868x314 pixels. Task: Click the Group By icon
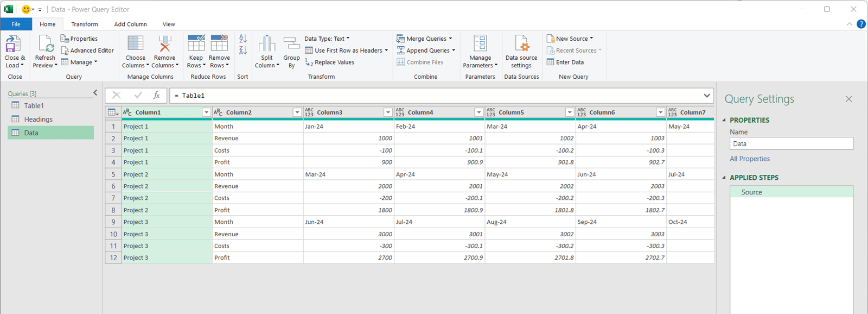(x=291, y=45)
